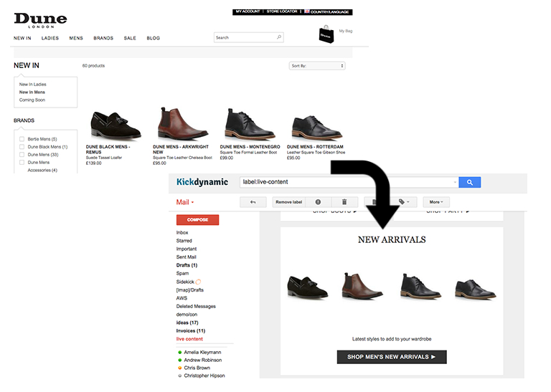The height and width of the screenshot is (392, 551).
Task: Open LADIES menu
Action: click(50, 38)
